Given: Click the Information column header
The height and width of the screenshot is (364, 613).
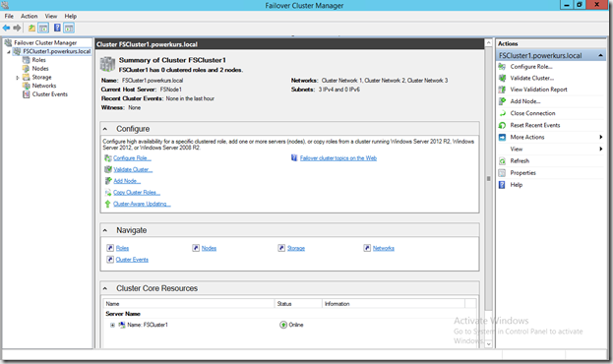Looking at the screenshot, I should [394, 304].
